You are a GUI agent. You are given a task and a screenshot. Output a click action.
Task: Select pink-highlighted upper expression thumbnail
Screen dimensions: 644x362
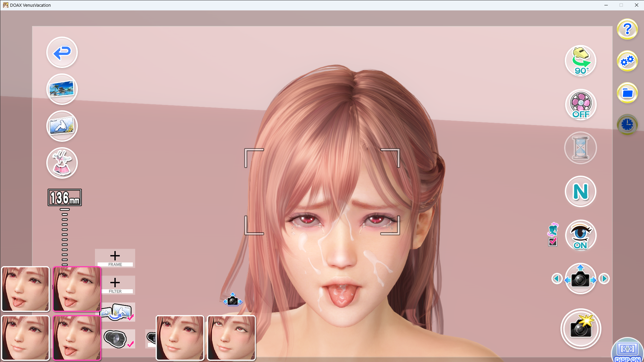[77, 289]
